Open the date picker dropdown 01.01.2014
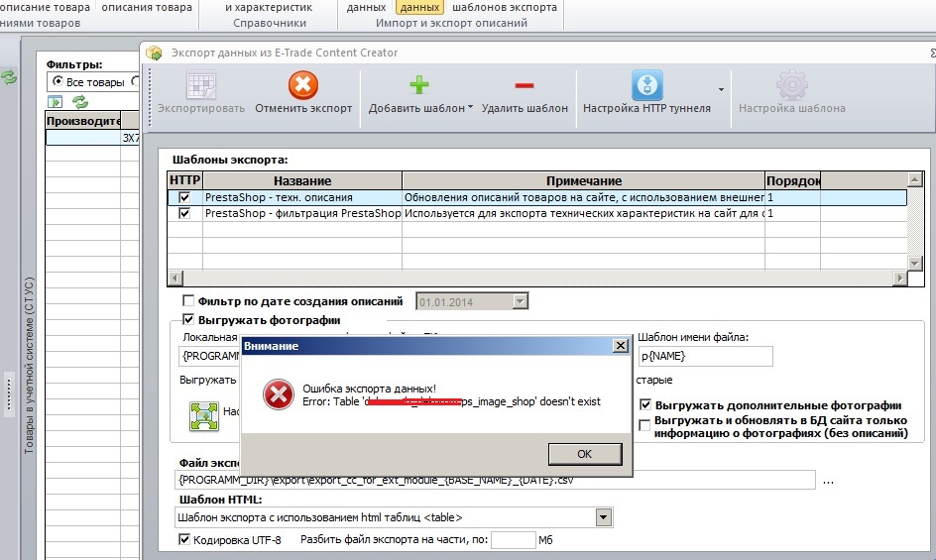 [x=520, y=301]
